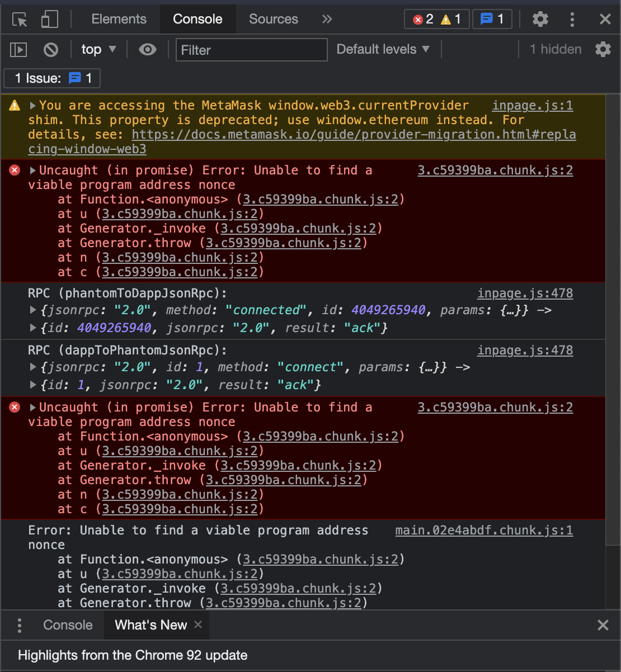
Task: Click the '1 Issue' notification bar
Action: 51,78
